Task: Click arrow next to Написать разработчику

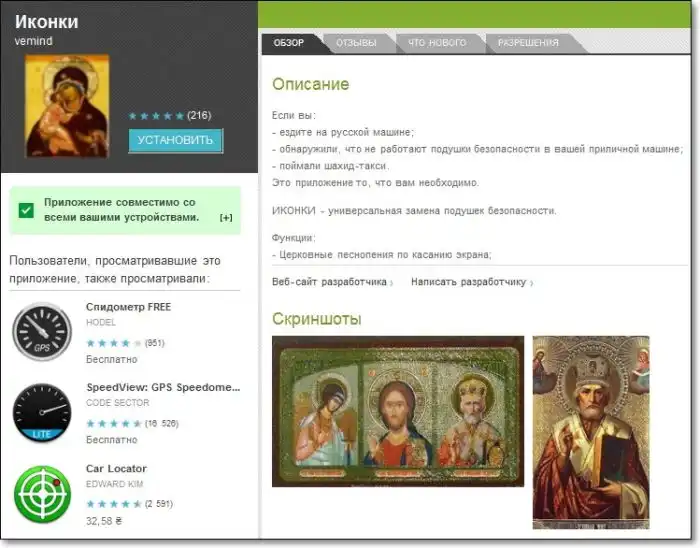Action: point(531,283)
